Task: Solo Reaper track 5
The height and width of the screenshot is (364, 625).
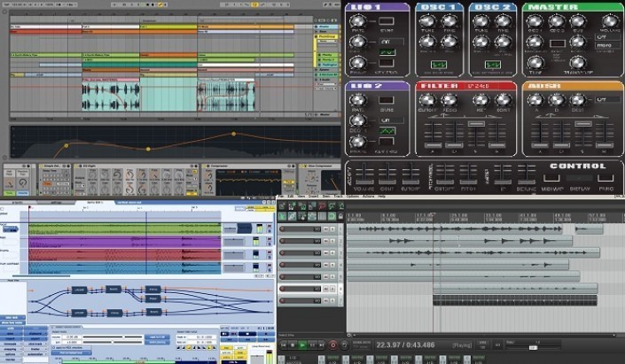Action: pos(332,277)
